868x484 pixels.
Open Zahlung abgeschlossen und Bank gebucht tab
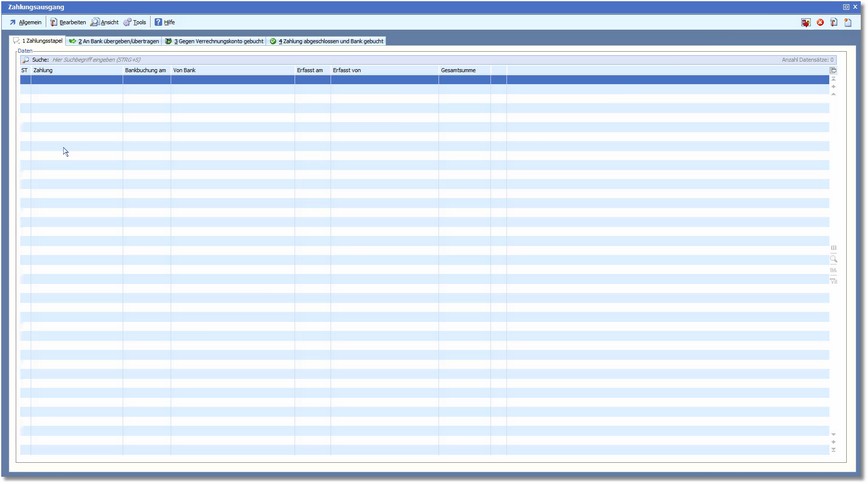tap(326, 41)
